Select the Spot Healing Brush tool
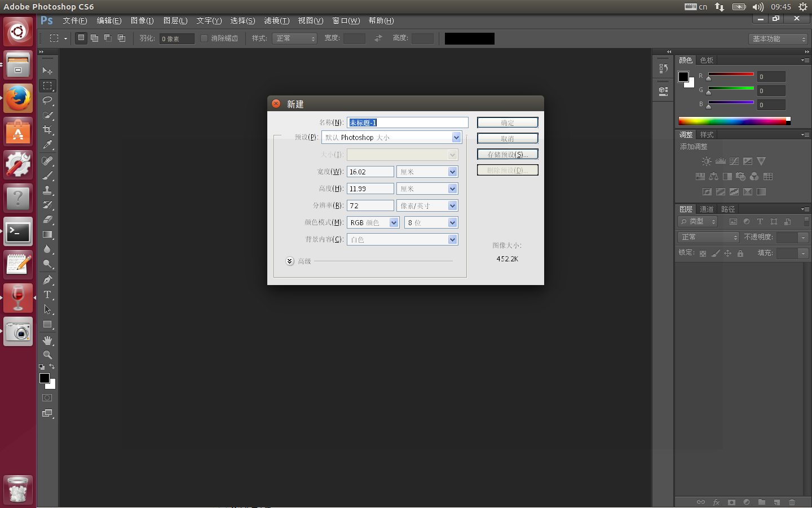Image resolution: width=812 pixels, height=508 pixels. click(x=47, y=161)
